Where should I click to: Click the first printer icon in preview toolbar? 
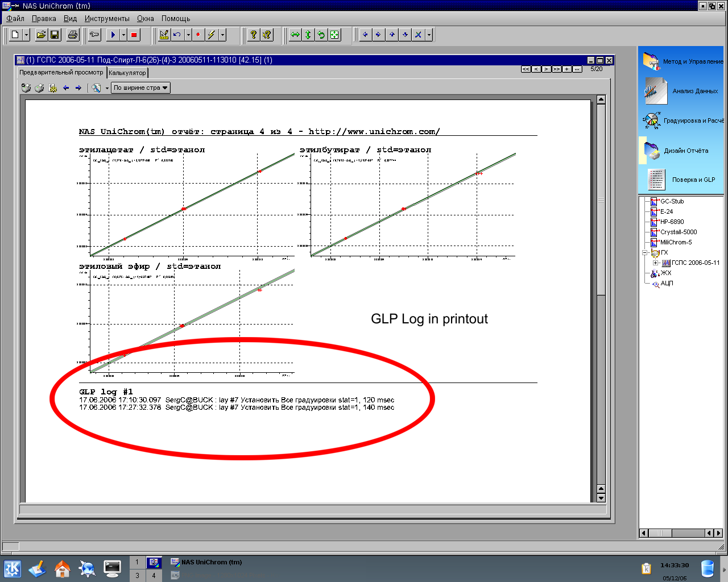click(26, 88)
